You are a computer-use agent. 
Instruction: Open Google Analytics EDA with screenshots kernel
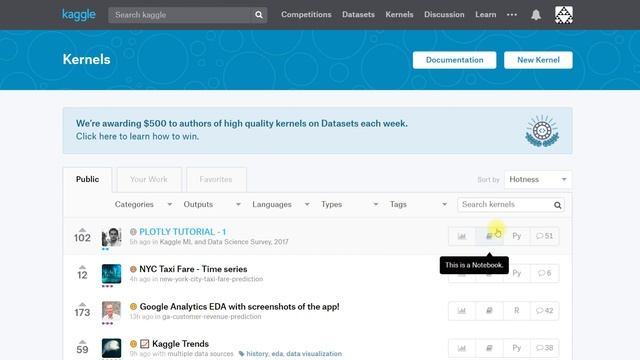tap(239, 307)
